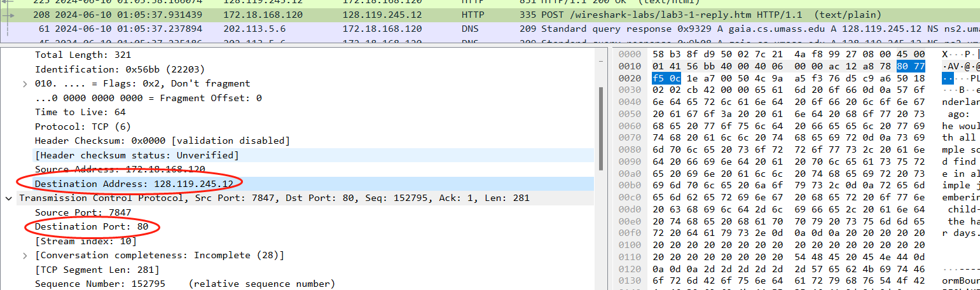Click the Header Checksum: 0x0000 field
Image resolution: width=980 pixels, height=290 pixels.
162,141
